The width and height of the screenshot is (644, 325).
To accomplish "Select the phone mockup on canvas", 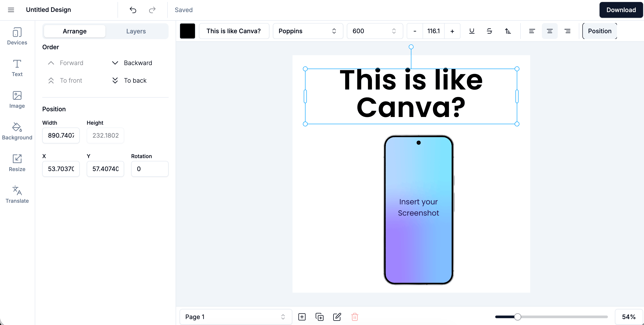I will (x=418, y=210).
